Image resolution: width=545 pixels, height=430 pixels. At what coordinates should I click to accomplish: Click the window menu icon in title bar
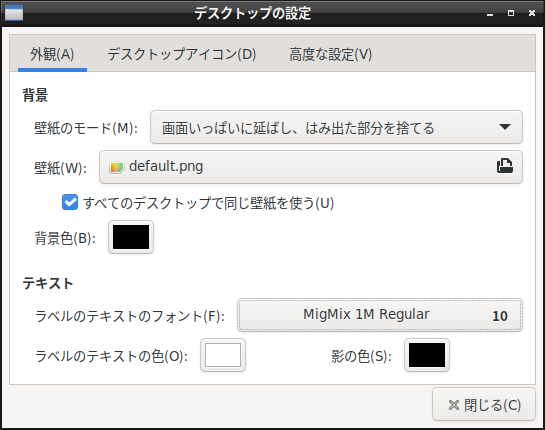pyautogui.click(x=14, y=13)
